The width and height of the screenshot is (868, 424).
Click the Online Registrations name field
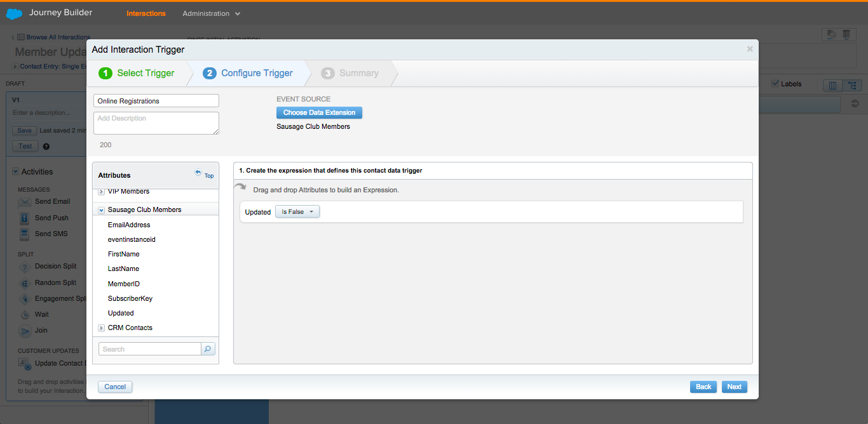[x=156, y=101]
